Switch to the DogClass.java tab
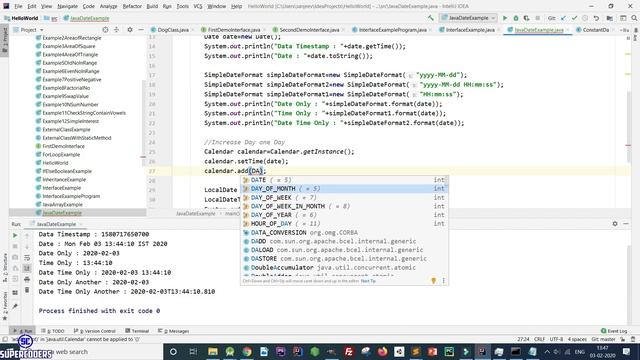Viewport: 640px width, 360px height. pos(173,30)
